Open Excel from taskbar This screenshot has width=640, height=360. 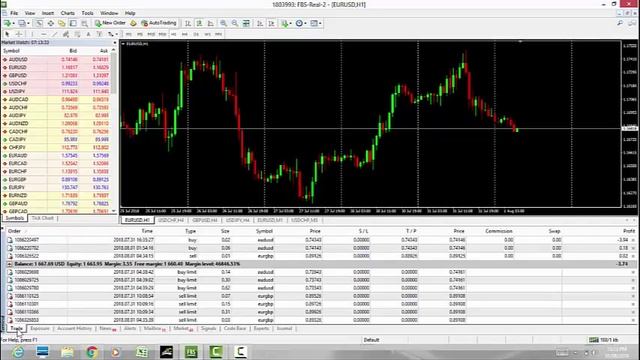[x=142, y=352]
